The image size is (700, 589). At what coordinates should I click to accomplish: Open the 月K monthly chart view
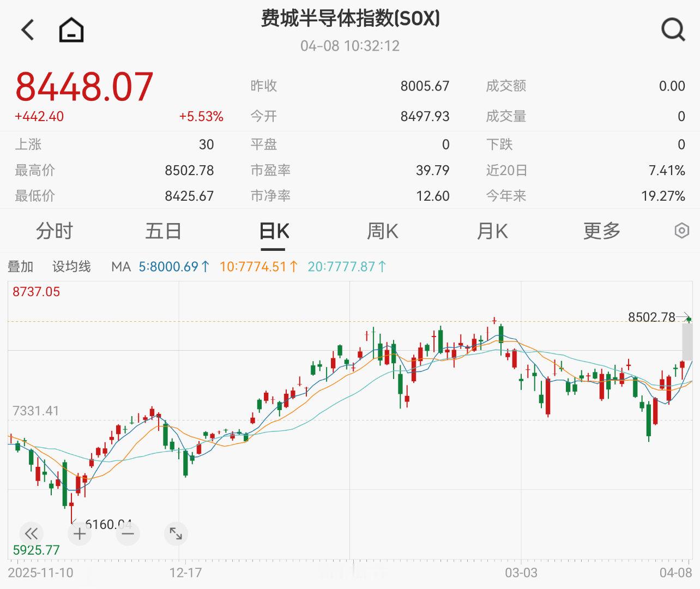491,231
